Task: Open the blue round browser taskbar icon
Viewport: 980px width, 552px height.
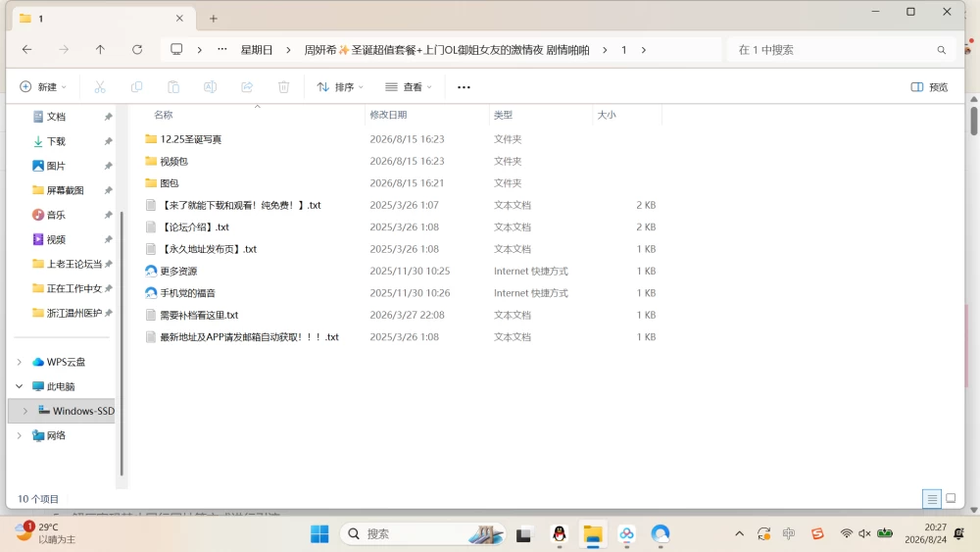Action: click(661, 534)
